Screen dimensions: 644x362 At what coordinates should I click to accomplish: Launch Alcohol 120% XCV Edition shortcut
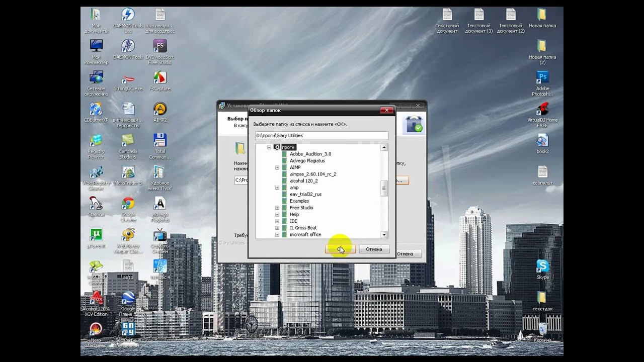coord(96,303)
